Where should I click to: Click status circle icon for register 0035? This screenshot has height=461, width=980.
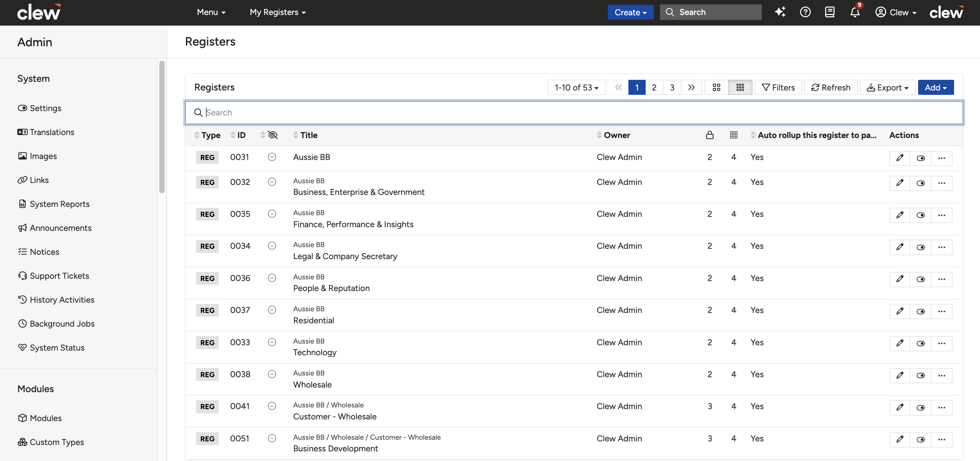click(x=272, y=214)
